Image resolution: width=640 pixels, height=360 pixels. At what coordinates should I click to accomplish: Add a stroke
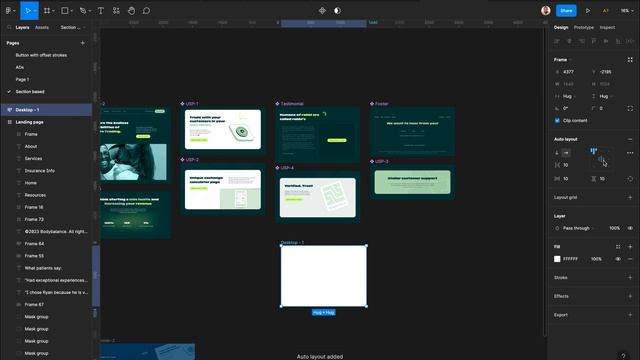click(630, 278)
